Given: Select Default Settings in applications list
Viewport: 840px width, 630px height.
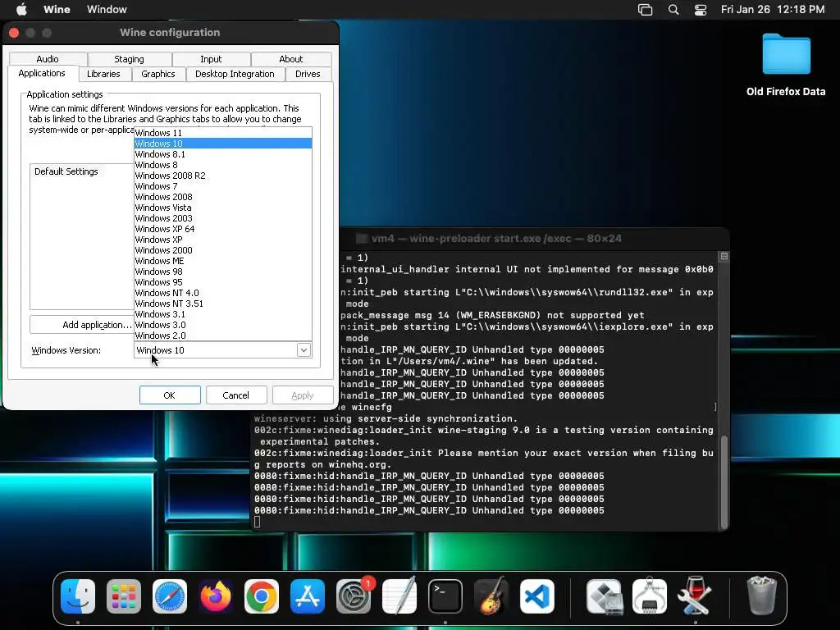Looking at the screenshot, I should click(66, 171).
